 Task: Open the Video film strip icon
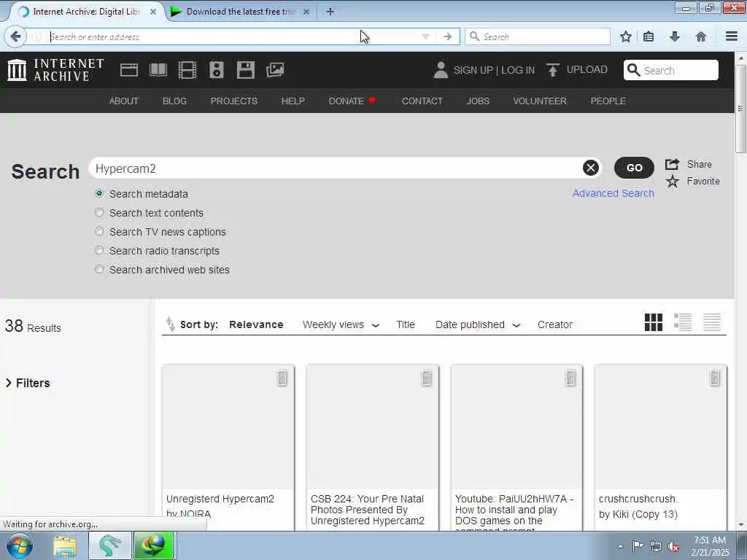(187, 70)
